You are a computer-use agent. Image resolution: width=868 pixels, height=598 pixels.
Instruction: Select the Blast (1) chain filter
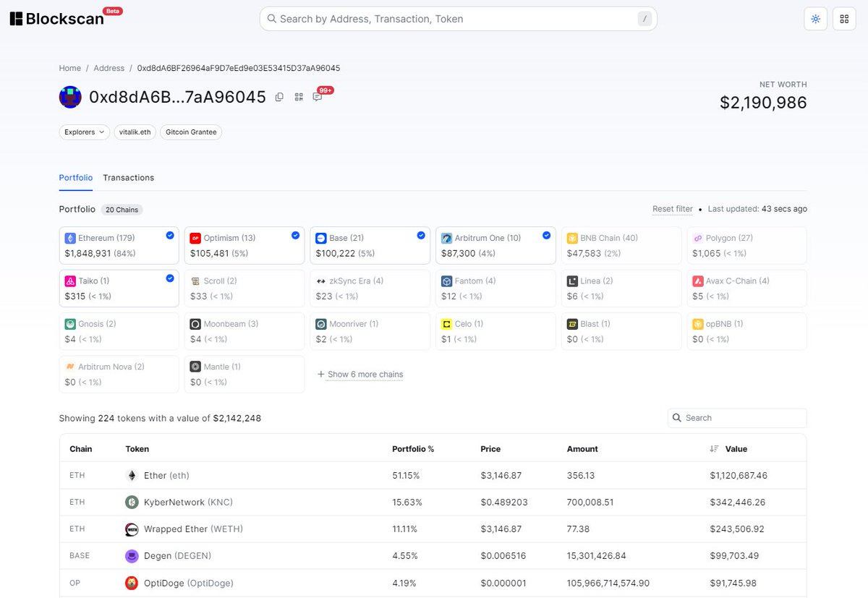(x=621, y=331)
